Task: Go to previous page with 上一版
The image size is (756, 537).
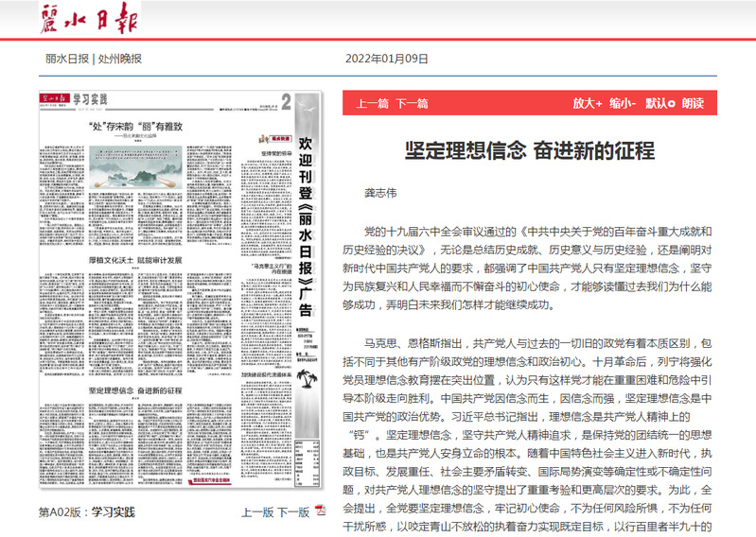Action: pos(257,512)
